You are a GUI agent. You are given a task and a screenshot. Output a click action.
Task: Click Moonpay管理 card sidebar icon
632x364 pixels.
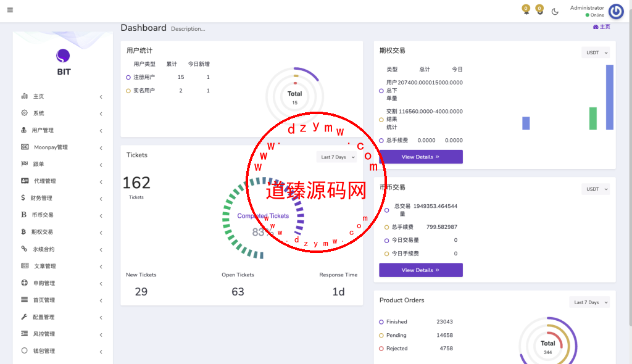[x=25, y=147]
